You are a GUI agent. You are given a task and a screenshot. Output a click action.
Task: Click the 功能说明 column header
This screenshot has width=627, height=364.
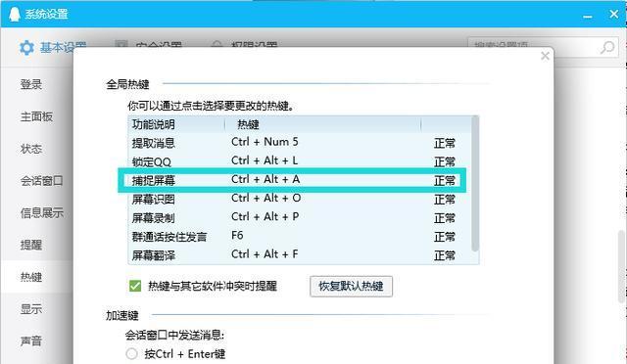click(x=176, y=124)
